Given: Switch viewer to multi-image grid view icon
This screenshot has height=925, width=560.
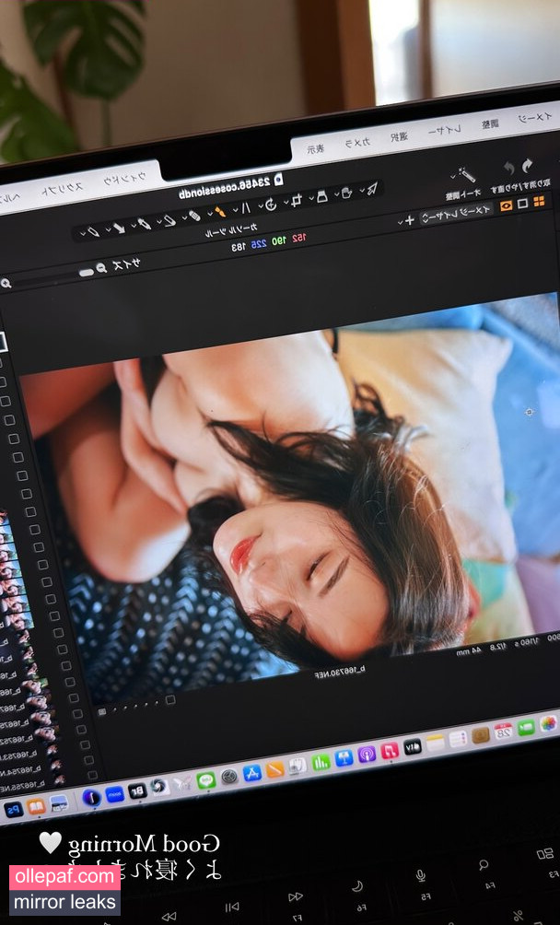Looking at the screenshot, I should point(539,202).
